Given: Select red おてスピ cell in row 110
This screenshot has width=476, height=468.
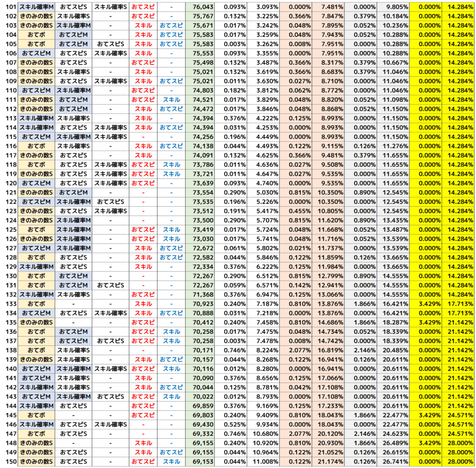Looking at the screenshot, I should click(x=143, y=91).
